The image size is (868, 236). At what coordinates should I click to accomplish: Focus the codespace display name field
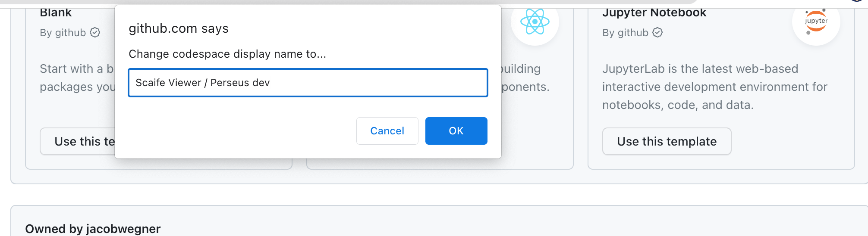pyautogui.click(x=308, y=83)
